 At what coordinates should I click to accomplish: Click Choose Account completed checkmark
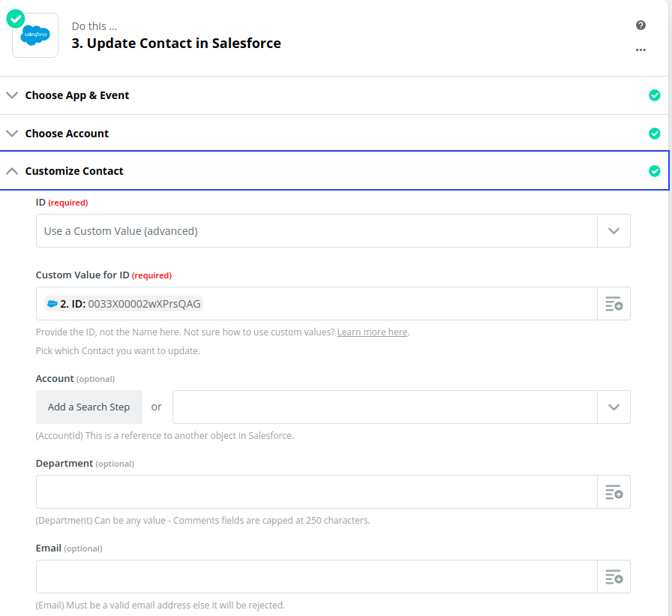pyautogui.click(x=655, y=134)
